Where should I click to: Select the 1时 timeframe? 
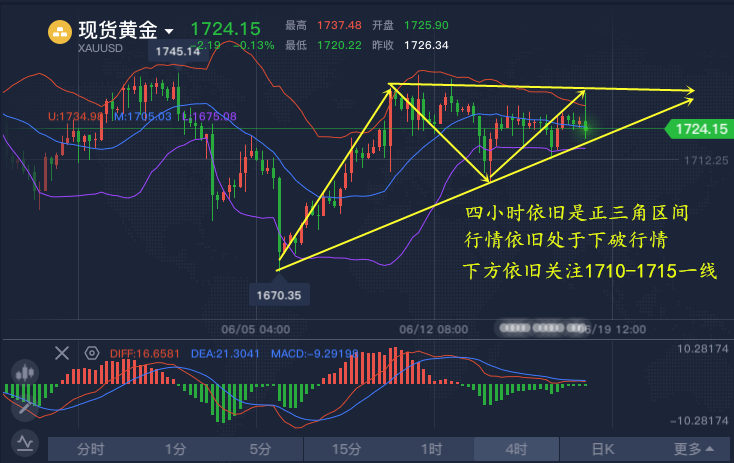click(431, 449)
